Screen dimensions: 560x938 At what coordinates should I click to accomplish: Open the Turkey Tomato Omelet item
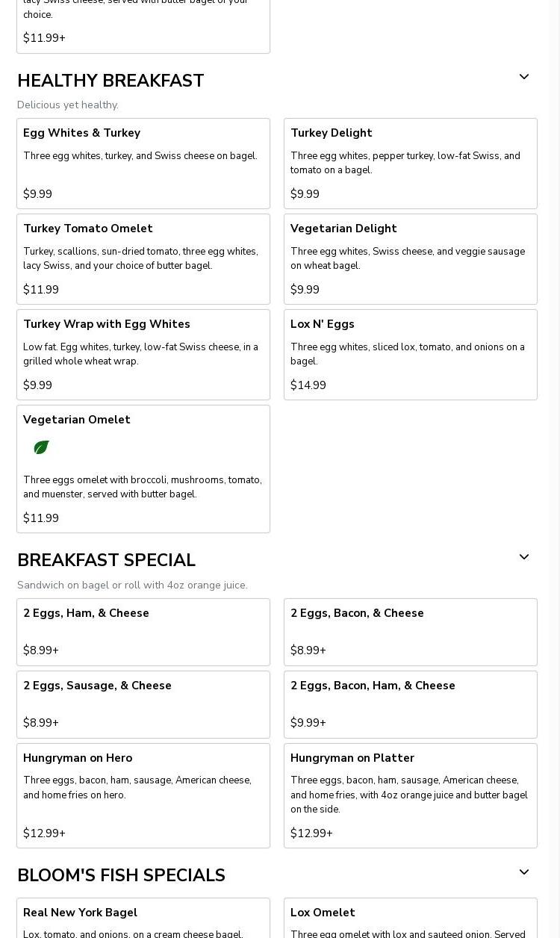tap(143, 259)
